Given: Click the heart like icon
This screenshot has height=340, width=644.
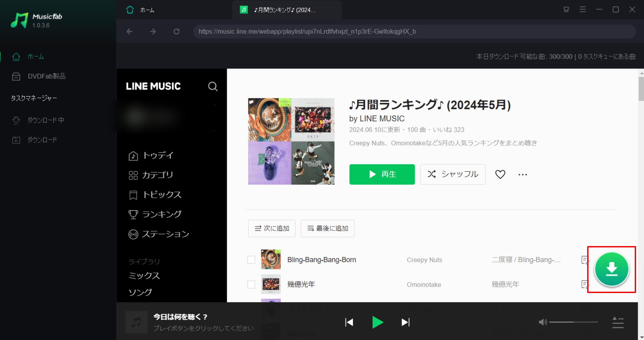Looking at the screenshot, I should 500,174.
